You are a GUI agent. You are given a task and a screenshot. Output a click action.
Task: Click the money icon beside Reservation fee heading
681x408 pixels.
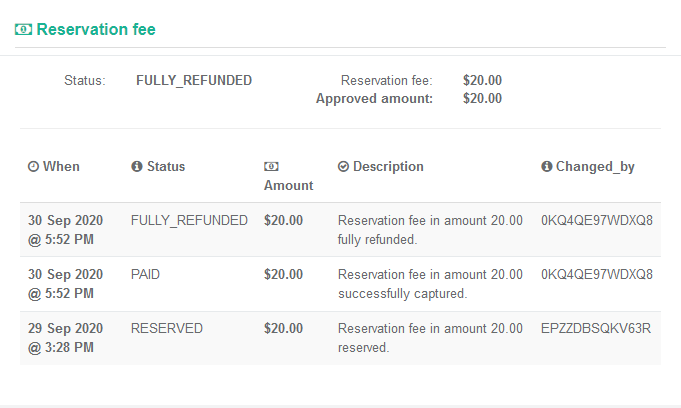pyautogui.click(x=23, y=30)
